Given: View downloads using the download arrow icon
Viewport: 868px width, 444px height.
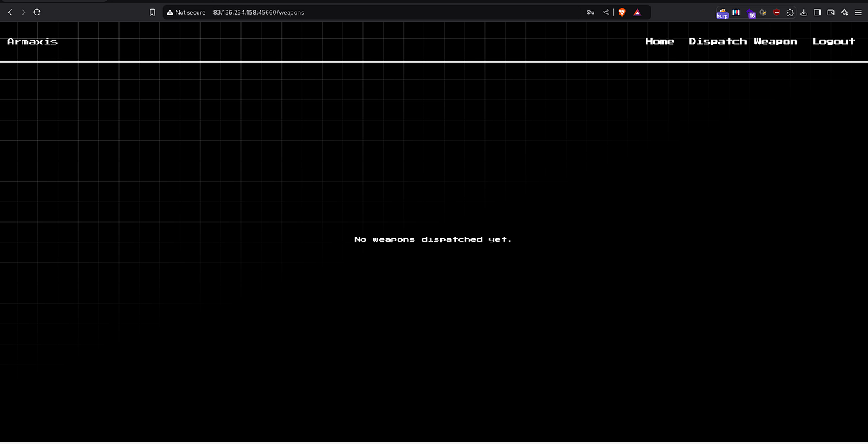Looking at the screenshot, I should 803,12.
